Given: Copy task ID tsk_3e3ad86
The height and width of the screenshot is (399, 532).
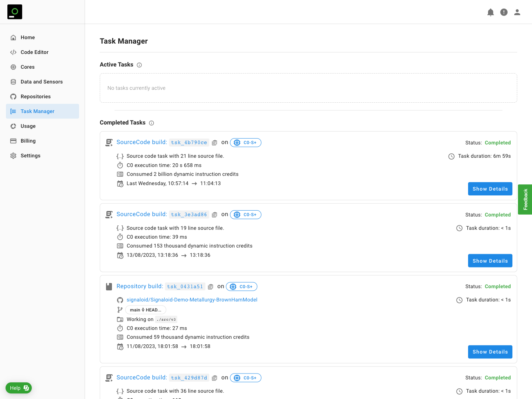Looking at the screenshot, I should pos(215,215).
